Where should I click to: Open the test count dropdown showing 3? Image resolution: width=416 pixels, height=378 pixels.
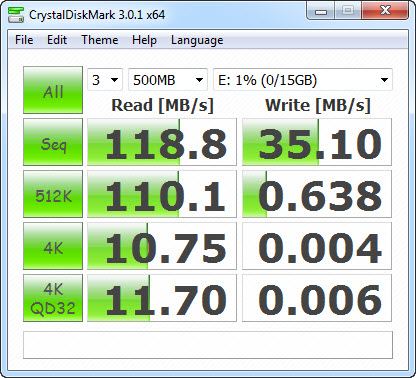coord(105,80)
